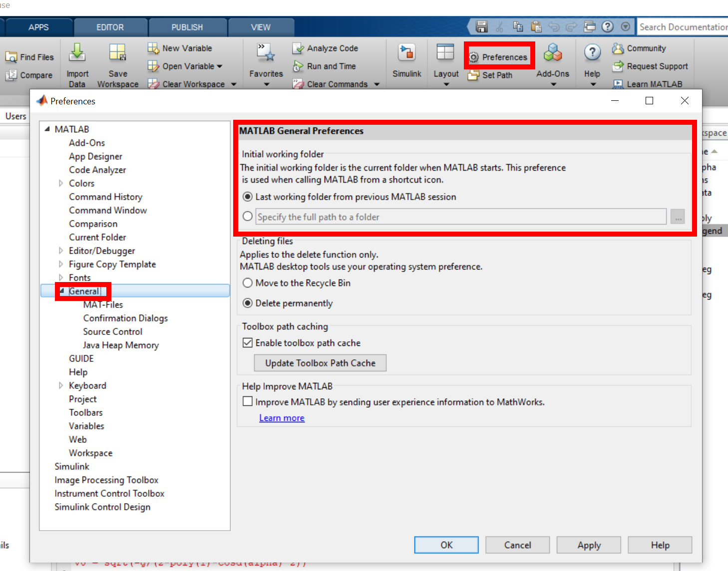Select Delete permanently radio option
The image size is (728, 571).
[248, 303]
